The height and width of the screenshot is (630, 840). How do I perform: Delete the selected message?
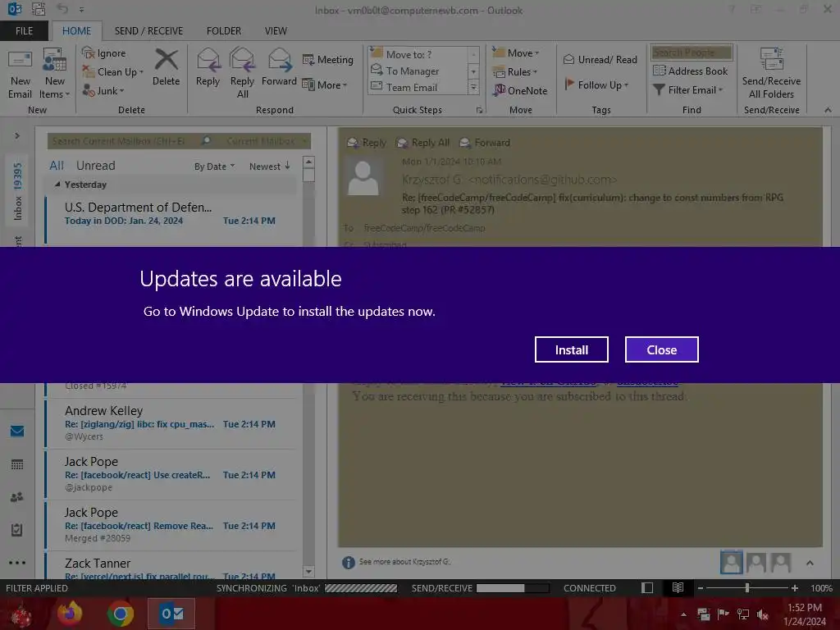(166, 68)
